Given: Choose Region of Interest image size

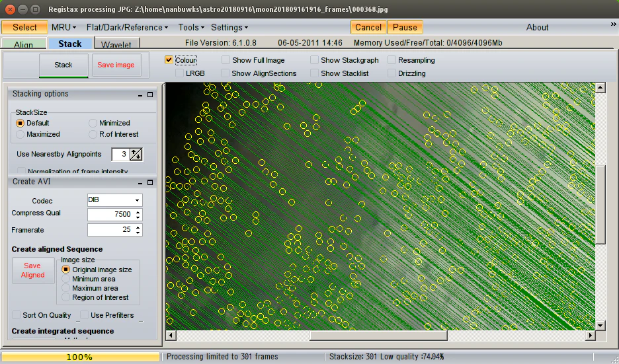Looking at the screenshot, I should (66, 297).
